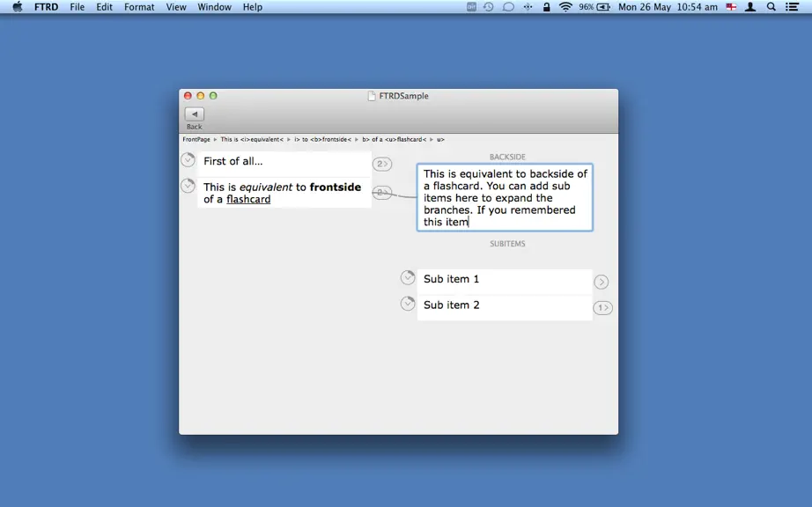This screenshot has height=507, width=812.
Task: Click the progress circle next to Sub item 2
Action: point(408,303)
